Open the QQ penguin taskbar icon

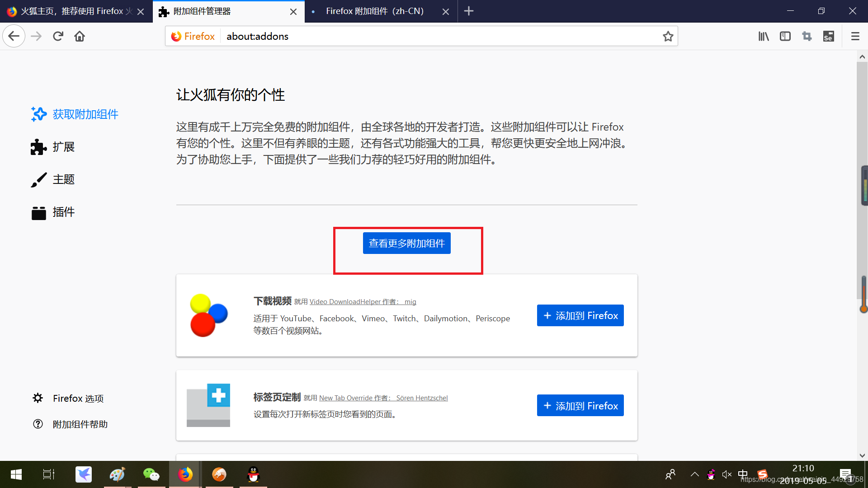click(x=253, y=474)
